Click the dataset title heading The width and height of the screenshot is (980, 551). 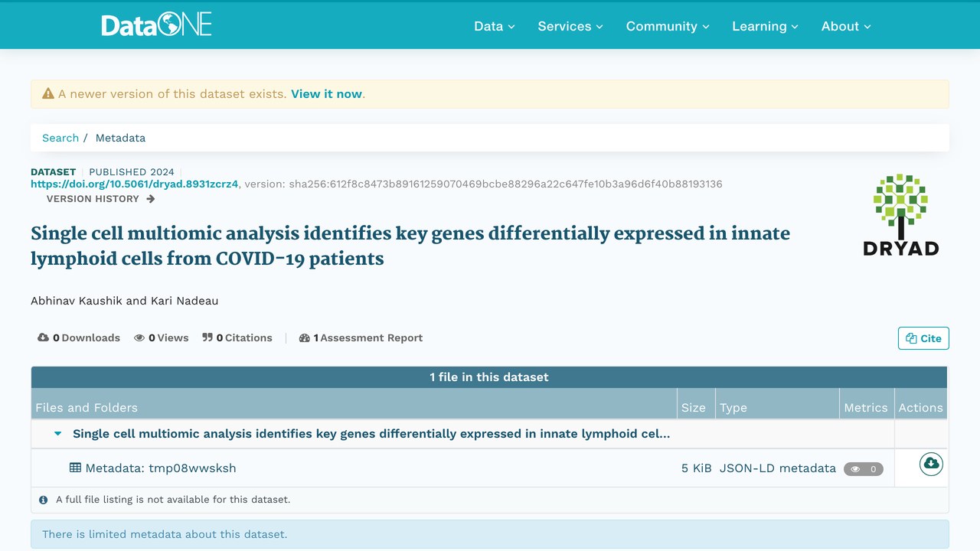point(410,246)
